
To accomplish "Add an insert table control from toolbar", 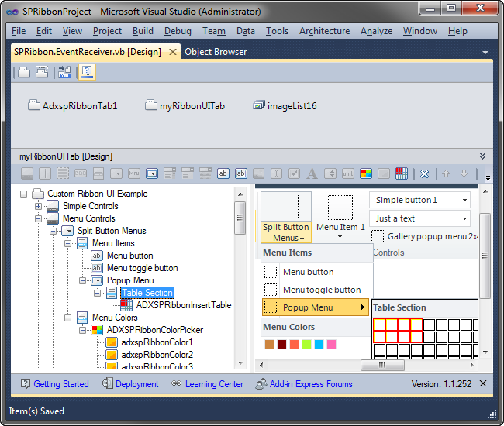I will click(x=402, y=173).
